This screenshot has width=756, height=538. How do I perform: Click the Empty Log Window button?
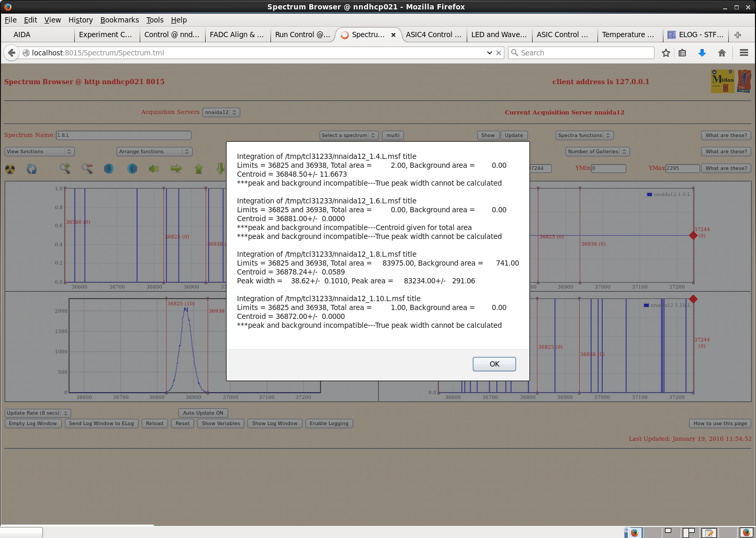(x=33, y=423)
